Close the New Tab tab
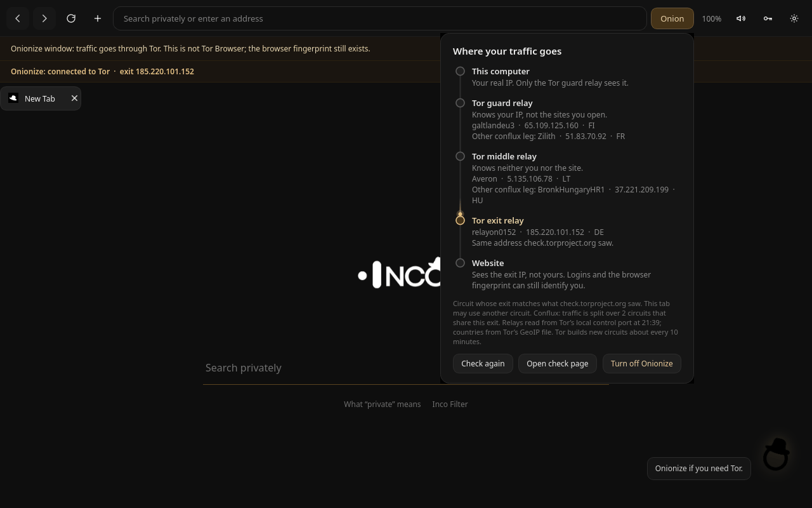 pyautogui.click(x=74, y=98)
